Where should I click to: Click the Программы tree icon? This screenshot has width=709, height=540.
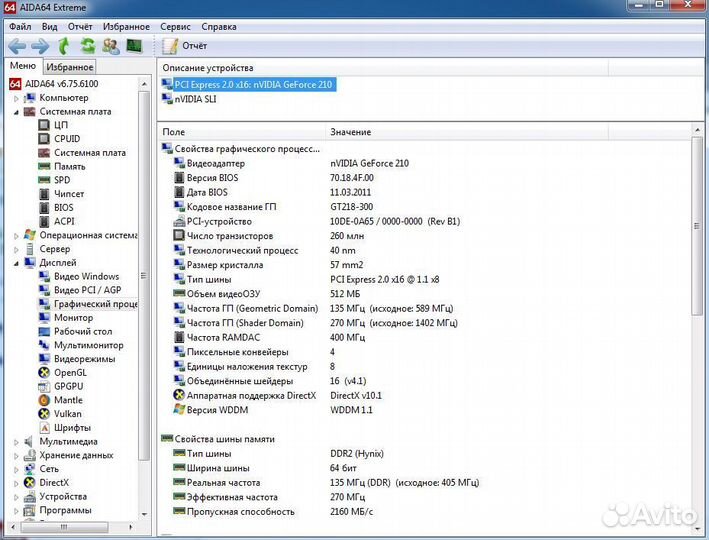[29, 511]
